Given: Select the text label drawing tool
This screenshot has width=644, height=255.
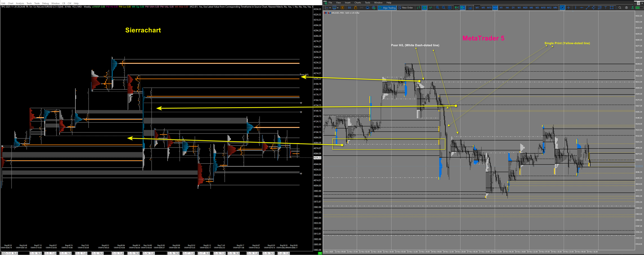Looking at the screenshot, I should (x=606, y=8).
